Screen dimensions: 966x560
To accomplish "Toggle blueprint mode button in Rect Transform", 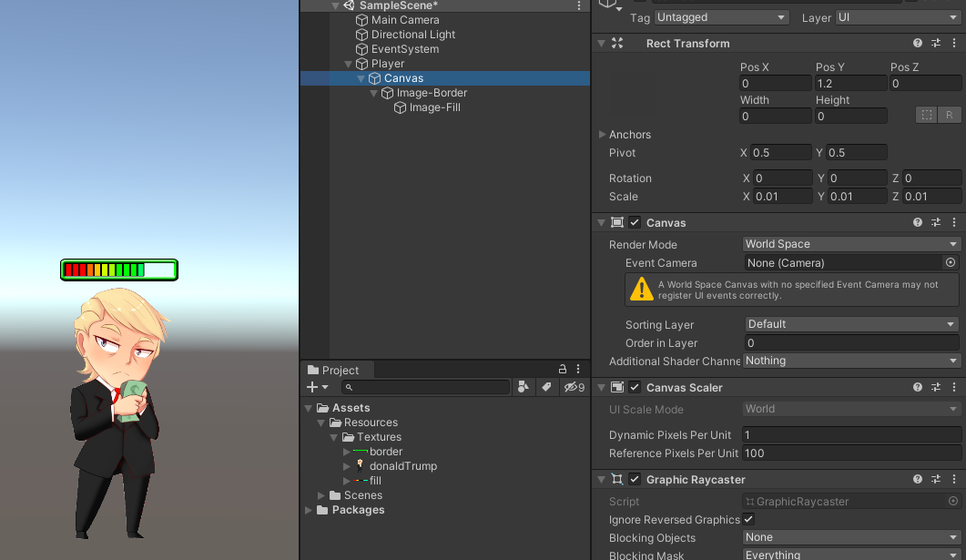I will click(x=927, y=116).
